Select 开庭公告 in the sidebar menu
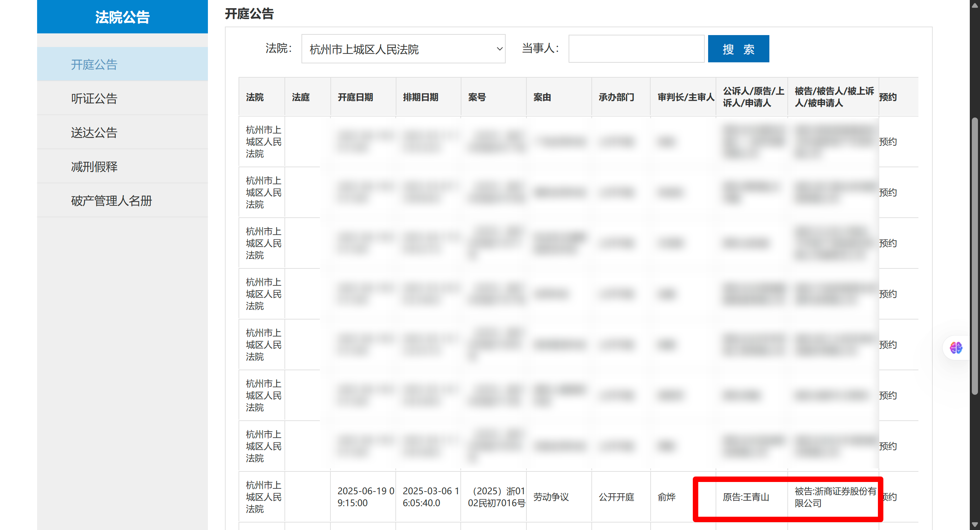 click(94, 64)
